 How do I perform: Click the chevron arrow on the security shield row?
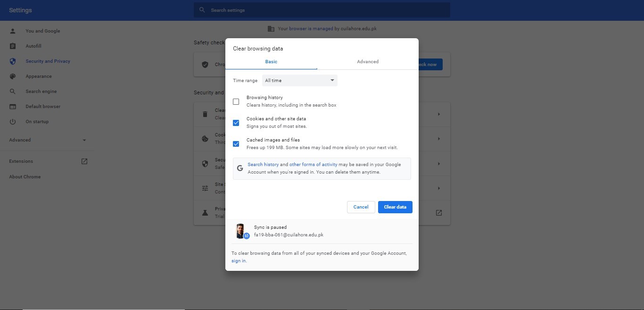click(x=439, y=164)
